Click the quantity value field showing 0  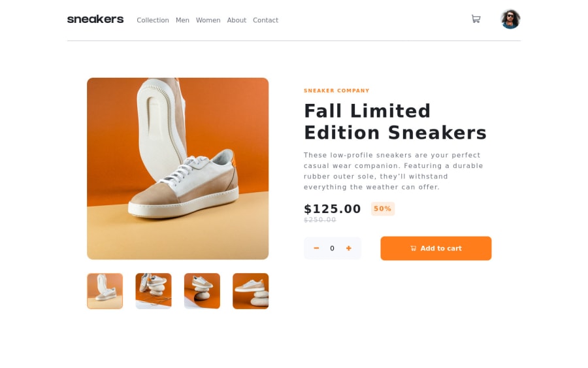332,248
